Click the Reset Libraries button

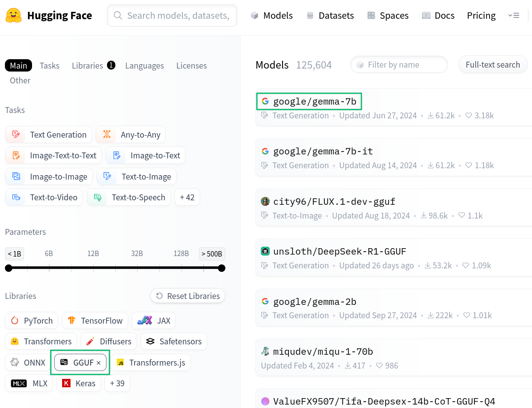point(188,296)
